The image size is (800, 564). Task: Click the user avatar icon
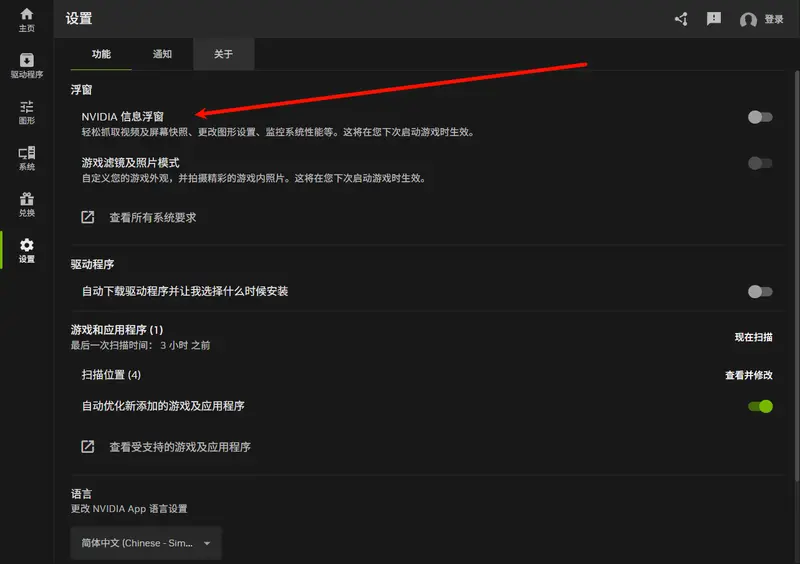[748, 20]
